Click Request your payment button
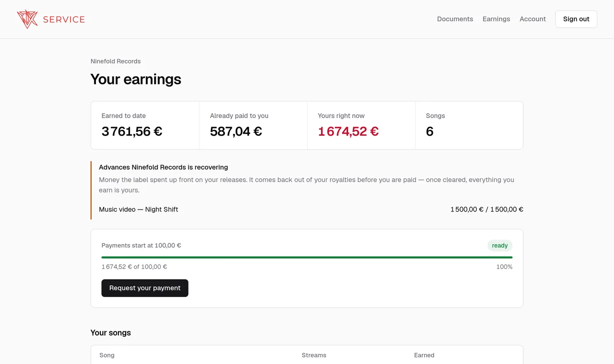 [145, 288]
